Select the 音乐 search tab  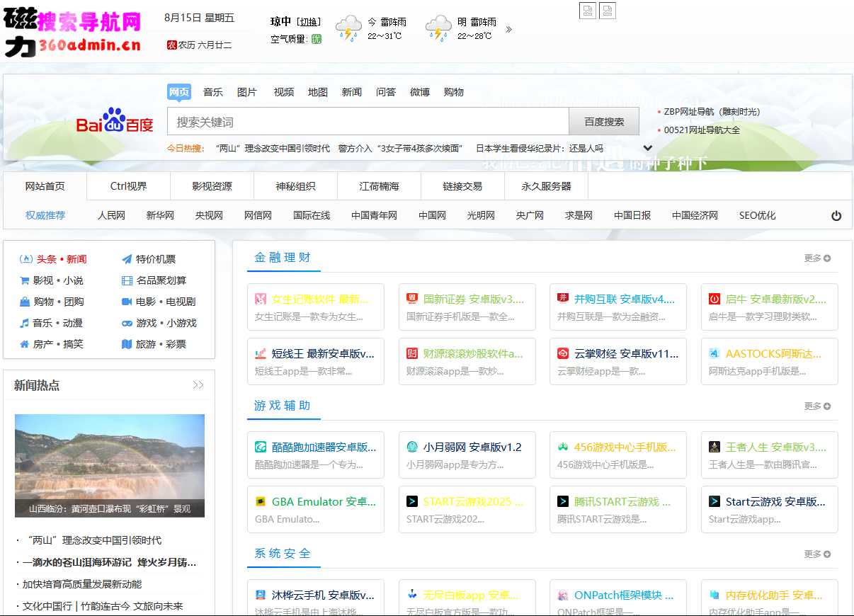point(213,92)
